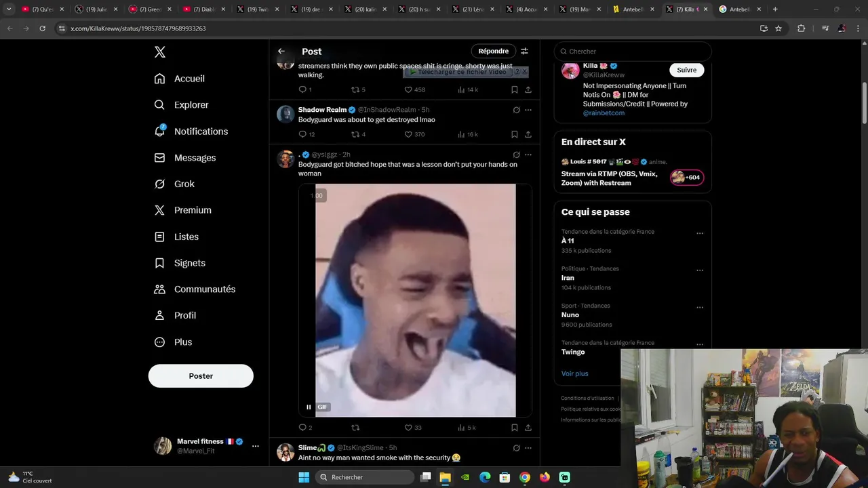Bookmark this page with the star icon
The width and height of the screenshot is (868, 488).
pyautogui.click(x=778, y=28)
